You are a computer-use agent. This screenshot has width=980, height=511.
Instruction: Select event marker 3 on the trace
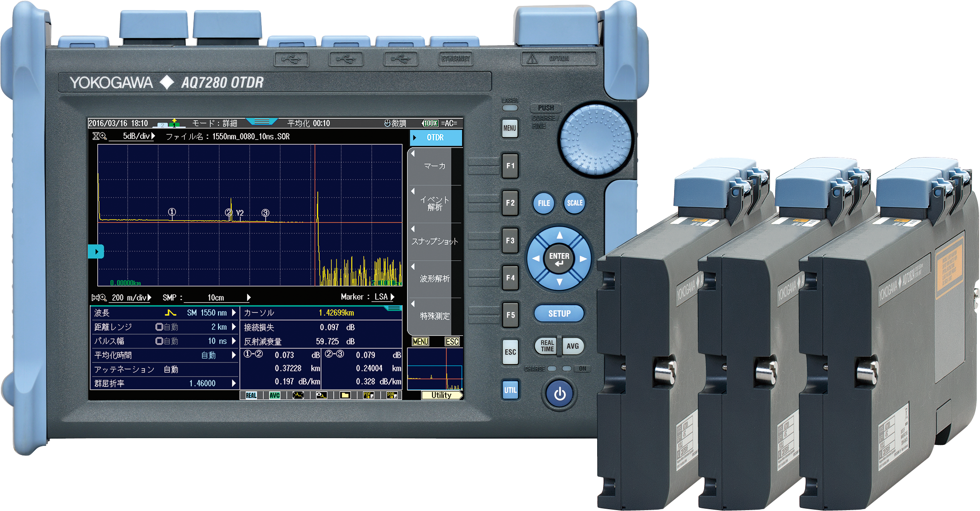pyautogui.click(x=265, y=213)
